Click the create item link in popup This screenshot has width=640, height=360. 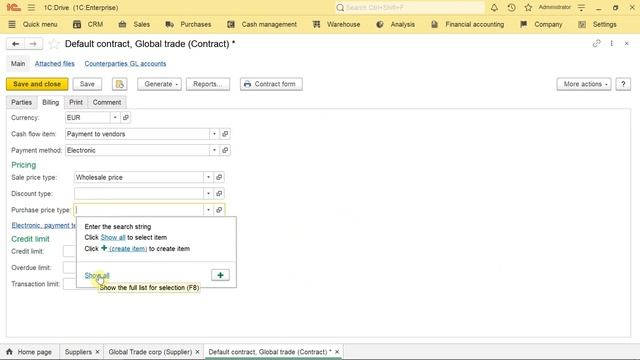coord(128,249)
